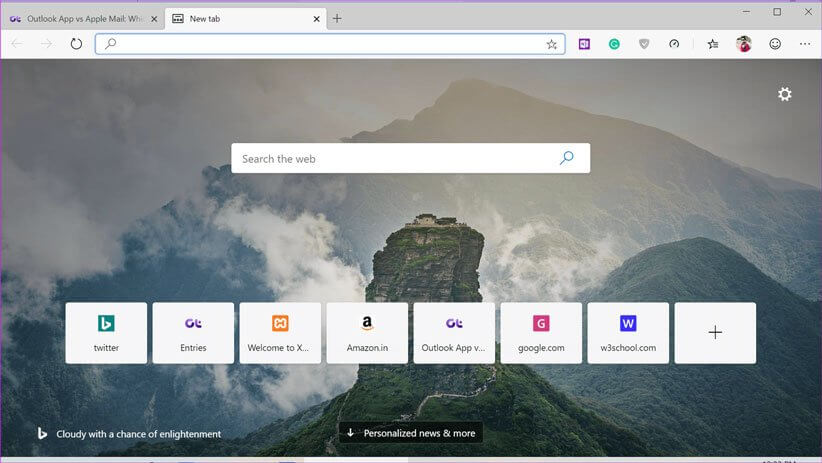Add a new quick link tile
Image resolution: width=822 pixels, height=463 pixels.
pyautogui.click(x=716, y=333)
